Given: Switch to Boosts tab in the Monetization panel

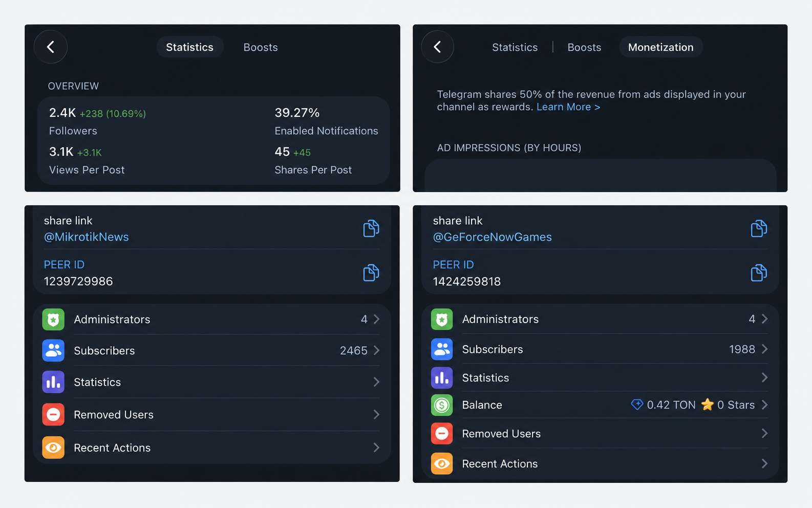Looking at the screenshot, I should [x=584, y=47].
